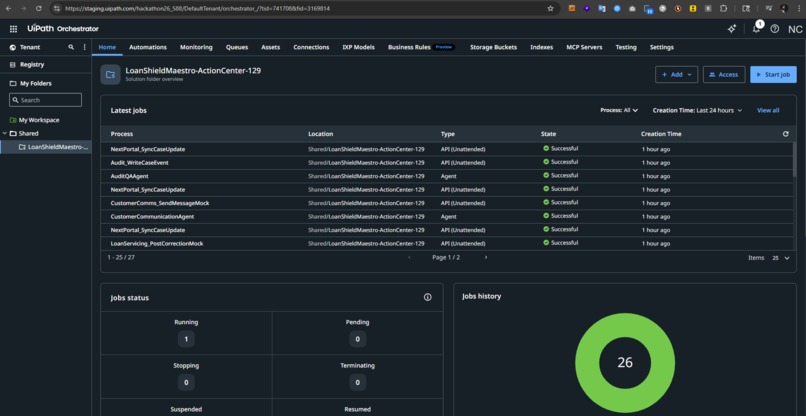Collapse the Shared folder tree
The image size is (806, 416).
coord(5,133)
